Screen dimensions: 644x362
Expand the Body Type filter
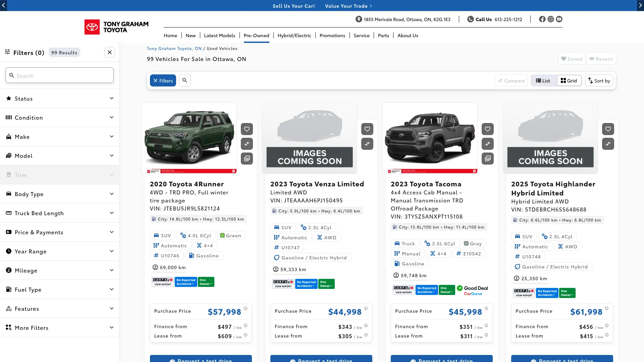pos(60,194)
